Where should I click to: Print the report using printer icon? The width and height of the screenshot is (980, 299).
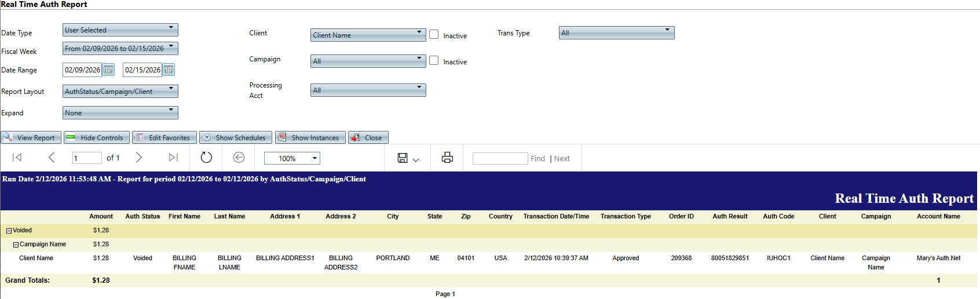[447, 158]
